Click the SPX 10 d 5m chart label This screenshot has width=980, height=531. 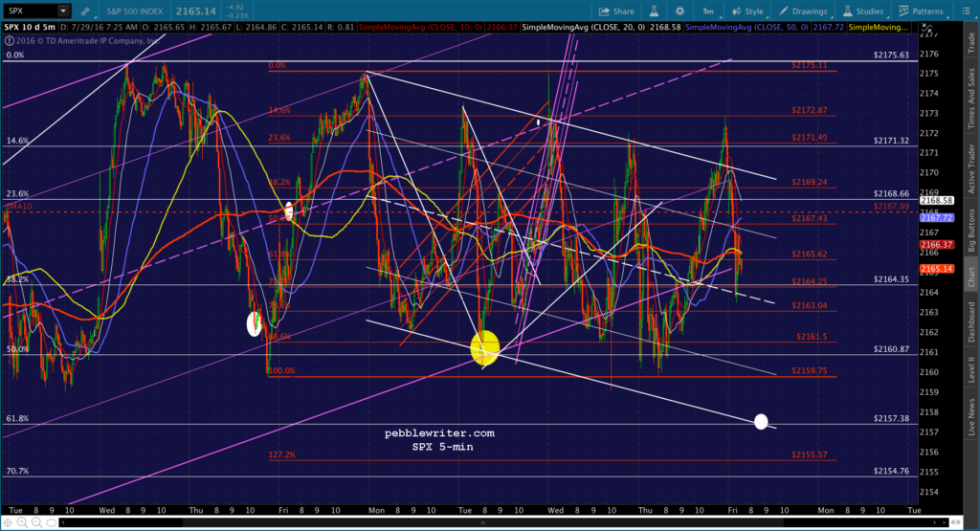(30, 28)
